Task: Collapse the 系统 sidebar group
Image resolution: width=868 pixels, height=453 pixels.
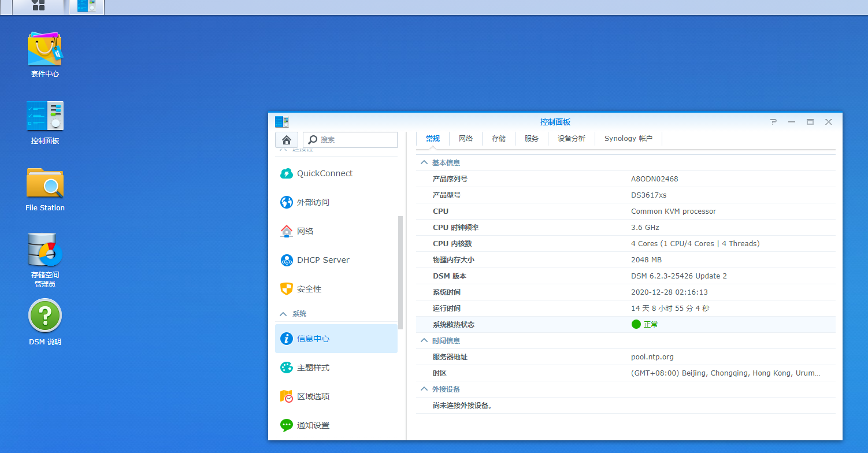Action: tap(283, 314)
